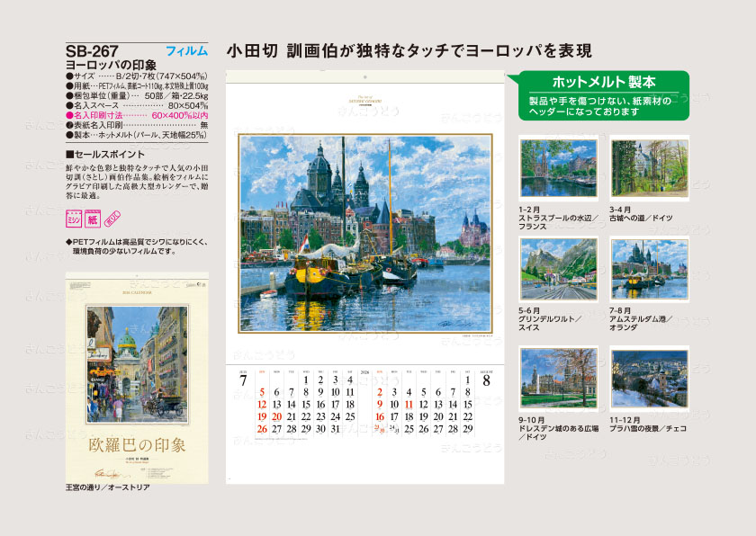Click the 名入スペース 80×504 spec line
Screen dimensions: 756x536
[x=137, y=105]
